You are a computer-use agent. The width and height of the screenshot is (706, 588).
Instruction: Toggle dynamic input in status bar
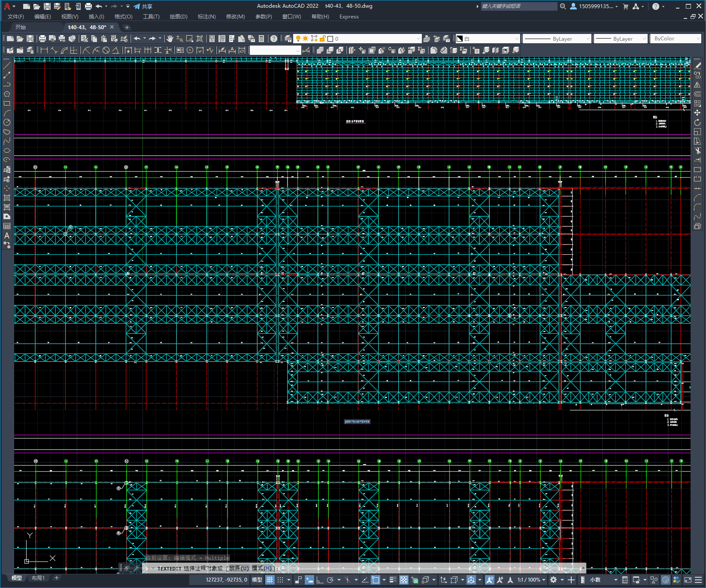309,580
